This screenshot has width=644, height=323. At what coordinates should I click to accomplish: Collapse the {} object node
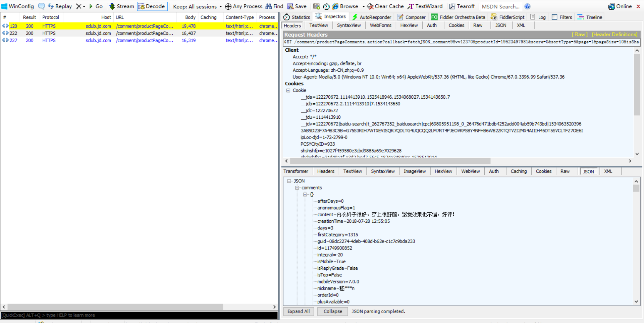click(305, 195)
